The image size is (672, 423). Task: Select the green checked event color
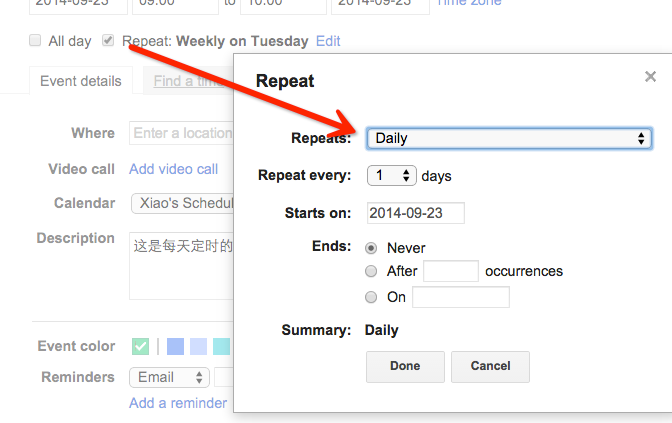140,346
